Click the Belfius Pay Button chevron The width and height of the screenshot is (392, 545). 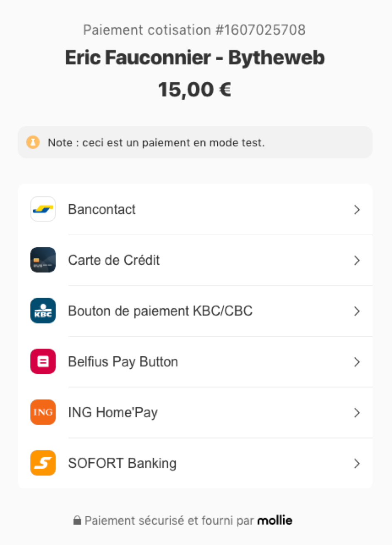pos(357,362)
